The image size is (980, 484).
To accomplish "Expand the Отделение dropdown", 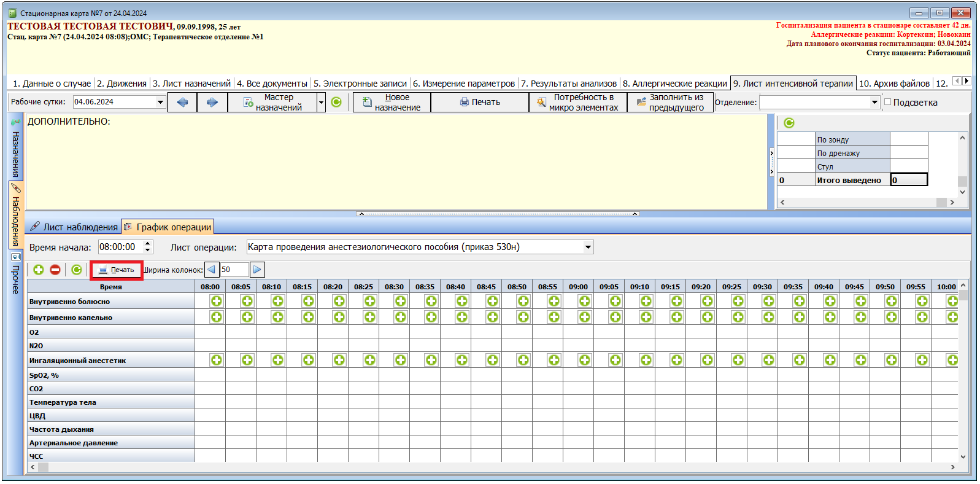I will 874,103.
